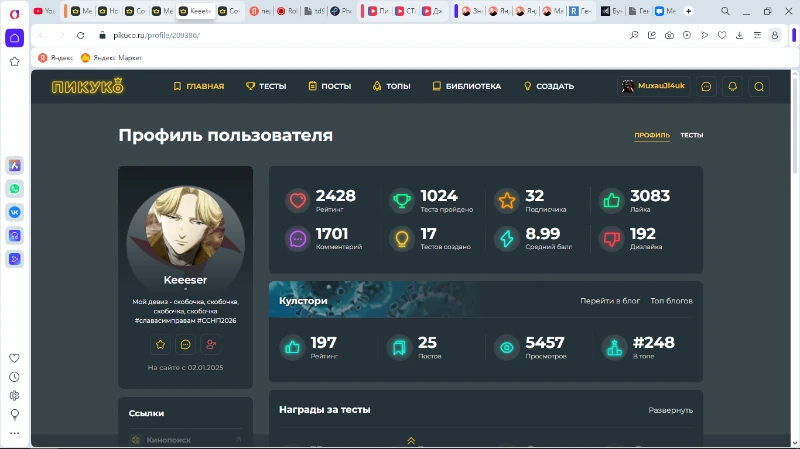This screenshot has width=800, height=449.
Task: Switch to the Keeeser browser tab
Action: tap(196, 11)
